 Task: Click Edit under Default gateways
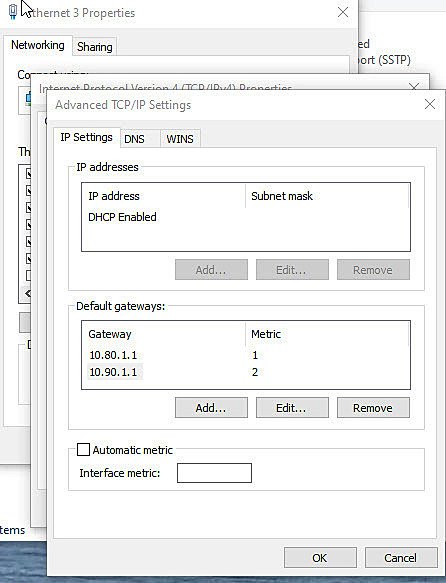tap(292, 408)
